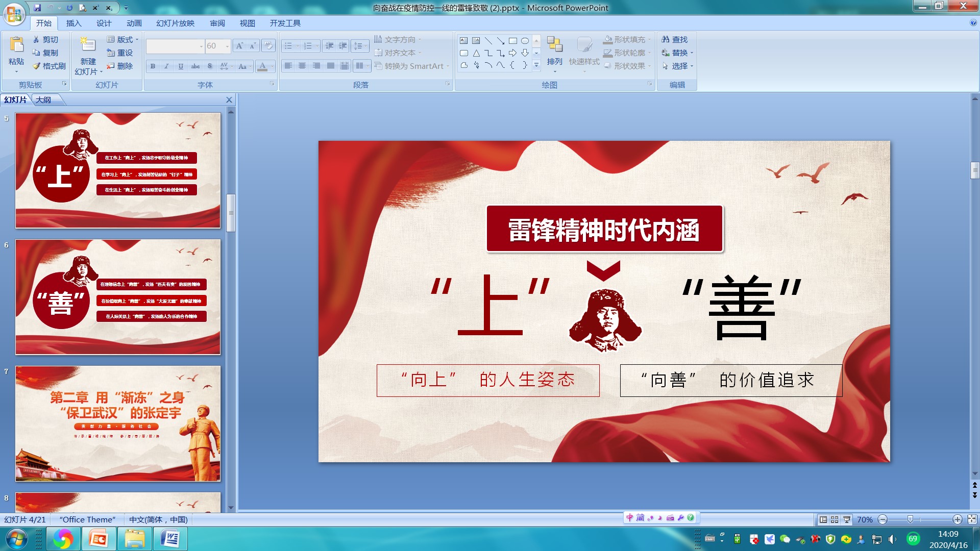Click the Copy (复制) button

coord(45,53)
